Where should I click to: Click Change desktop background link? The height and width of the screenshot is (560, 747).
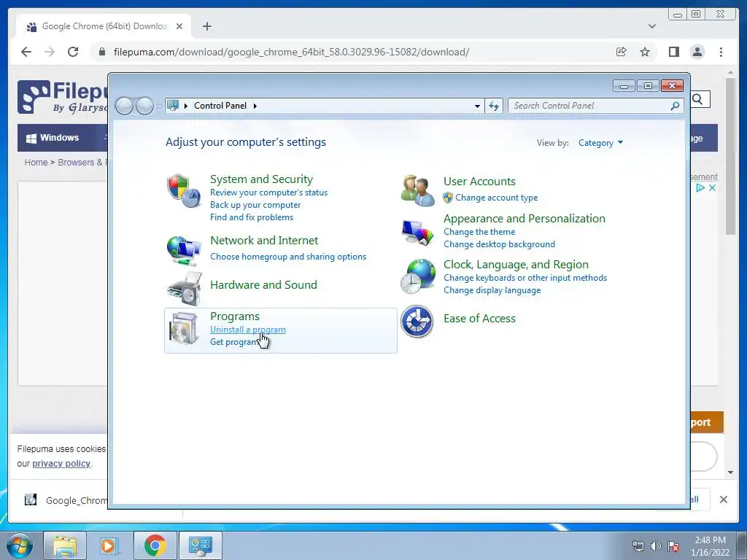pyautogui.click(x=499, y=244)
